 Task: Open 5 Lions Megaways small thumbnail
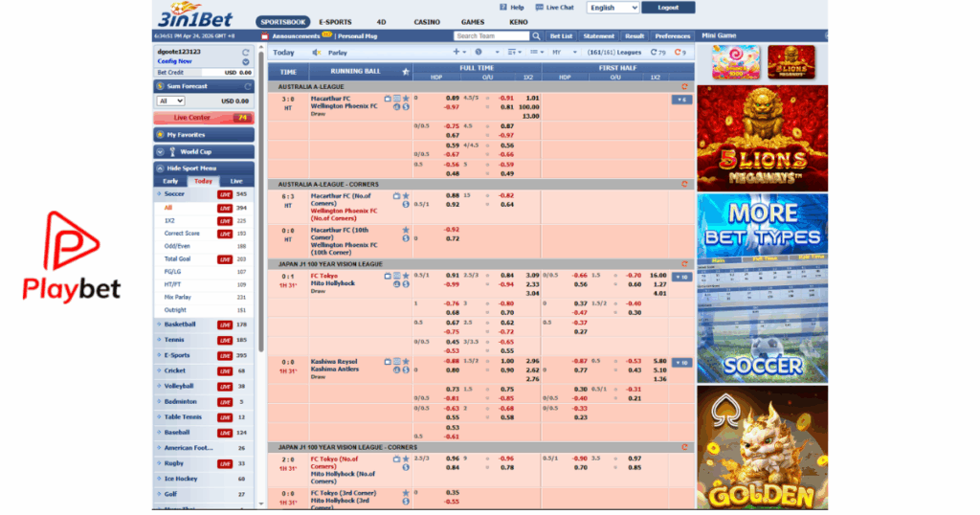[791, 62]
